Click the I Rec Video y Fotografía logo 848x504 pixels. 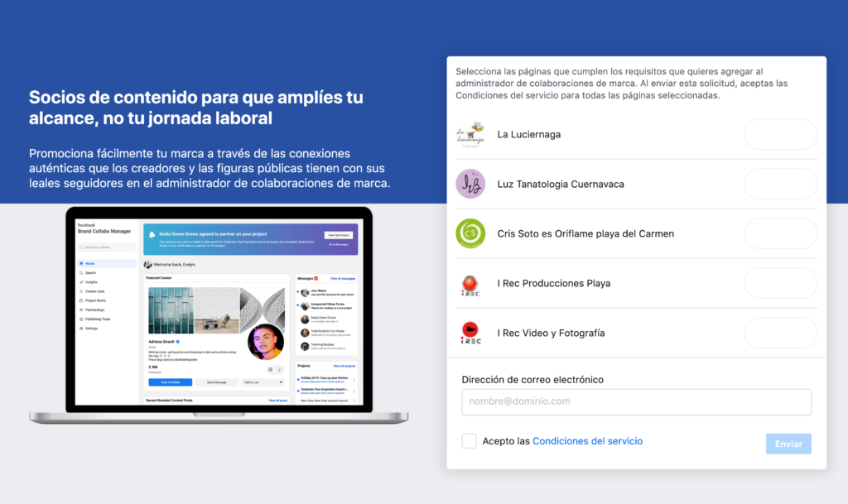coord(470,333)
